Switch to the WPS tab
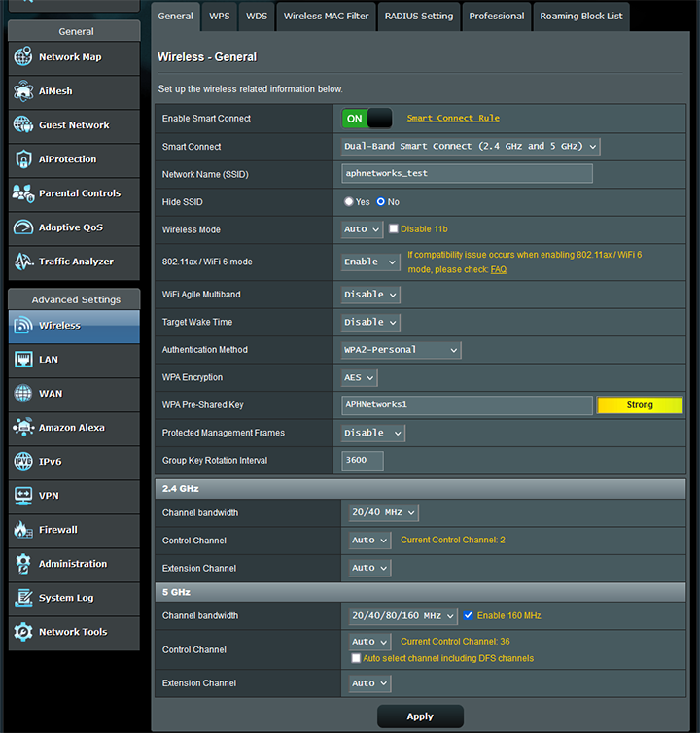This screenshot has height=733, width=700. [x=220, y=17]
